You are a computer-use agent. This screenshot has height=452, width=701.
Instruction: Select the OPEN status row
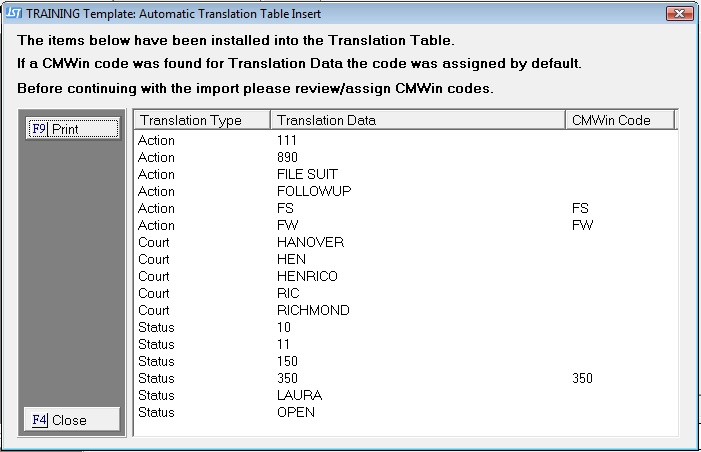click(x=296, y=413)
